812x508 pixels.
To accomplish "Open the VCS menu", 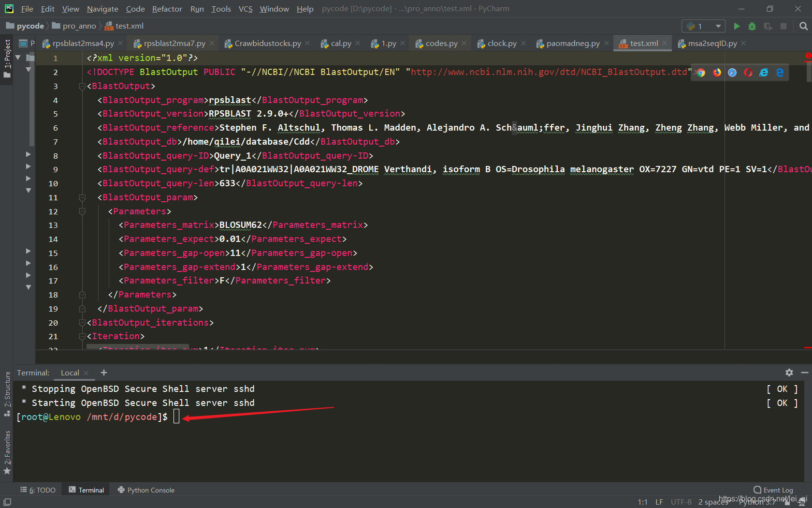I will click(x=246, y=9).
